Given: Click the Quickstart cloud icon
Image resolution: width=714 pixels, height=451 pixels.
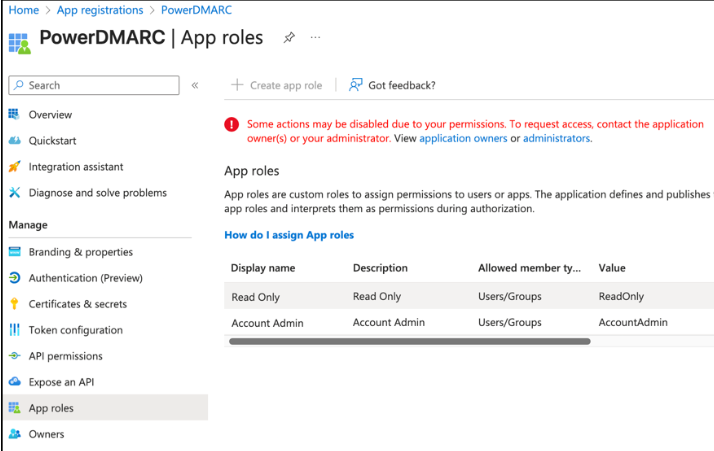Looking at the screenshot, I should 15,140.
